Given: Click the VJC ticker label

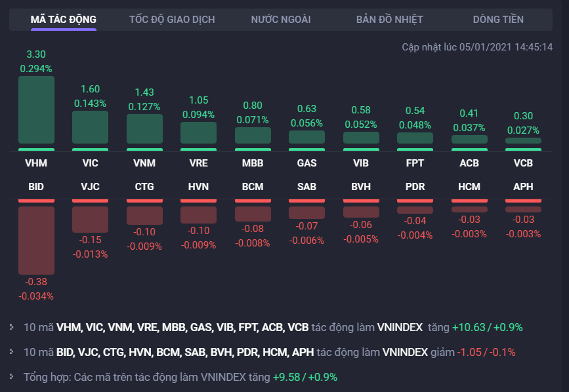Looking at the screenshot, I should click(x=90, y=187).
